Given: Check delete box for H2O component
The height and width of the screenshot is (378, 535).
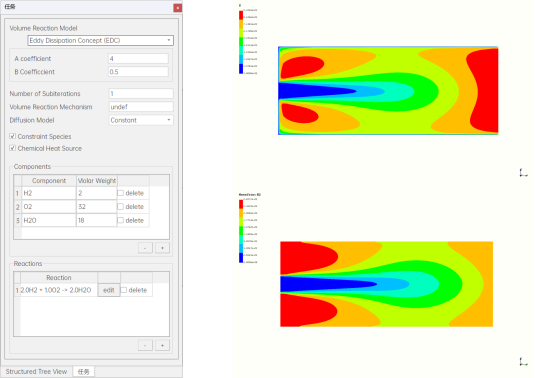Looking at the screenshot, I should 120,220.
